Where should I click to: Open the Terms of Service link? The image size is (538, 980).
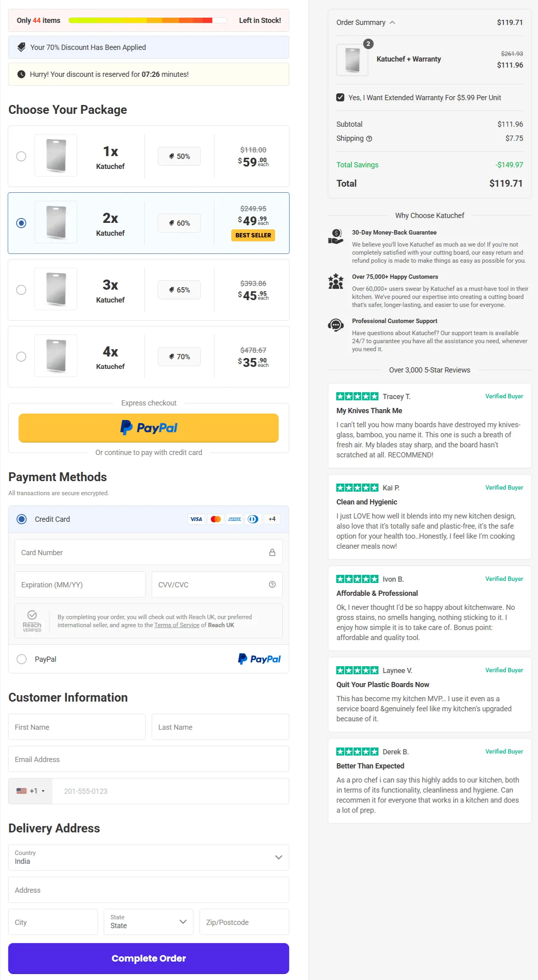tap(177, 625)
